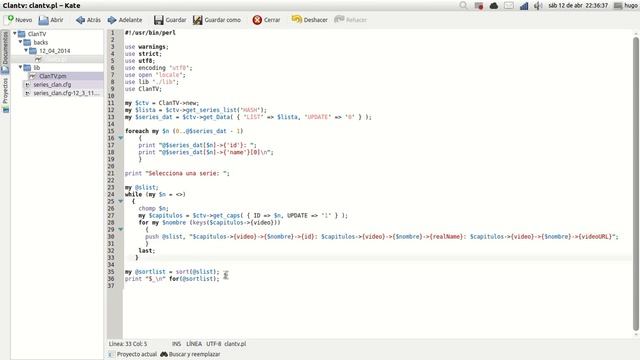
Task: Click "use ClanTV;" on line 9
Action: click(143, 89)
